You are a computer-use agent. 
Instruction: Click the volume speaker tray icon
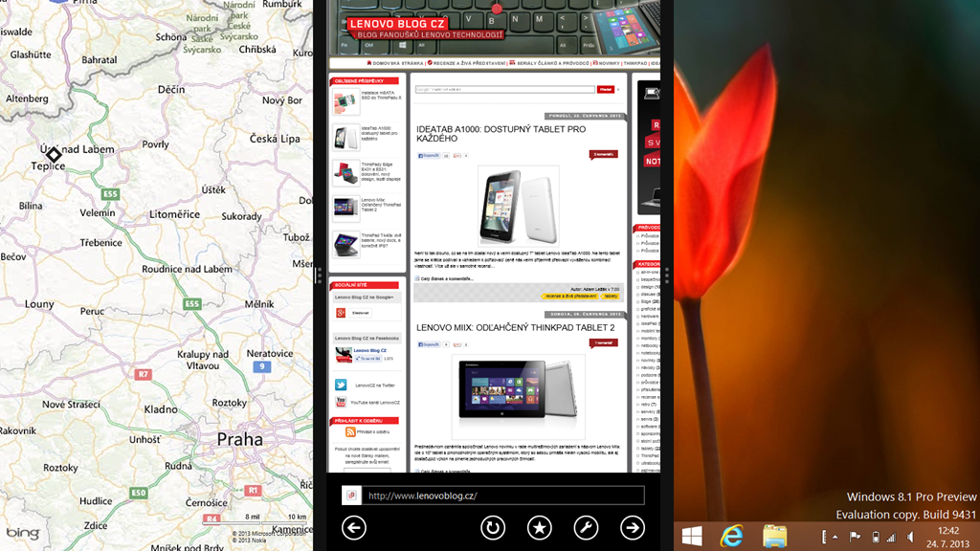(910, 538)
